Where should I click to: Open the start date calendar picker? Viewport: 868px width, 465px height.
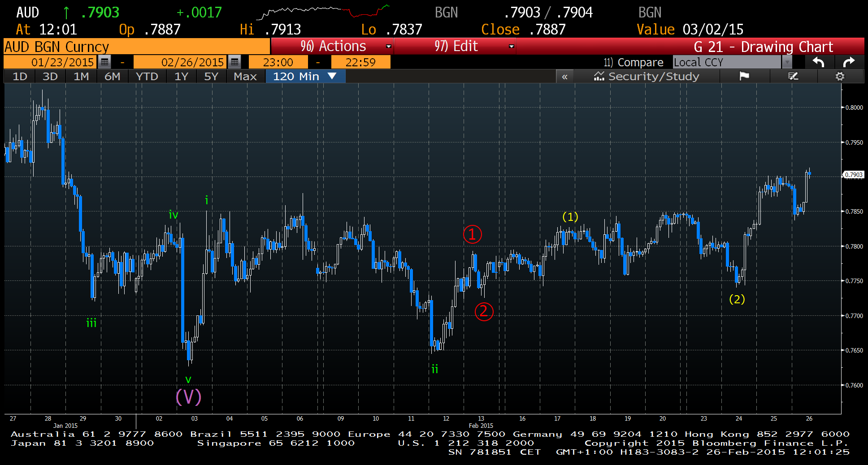click(x=104, y=62)
